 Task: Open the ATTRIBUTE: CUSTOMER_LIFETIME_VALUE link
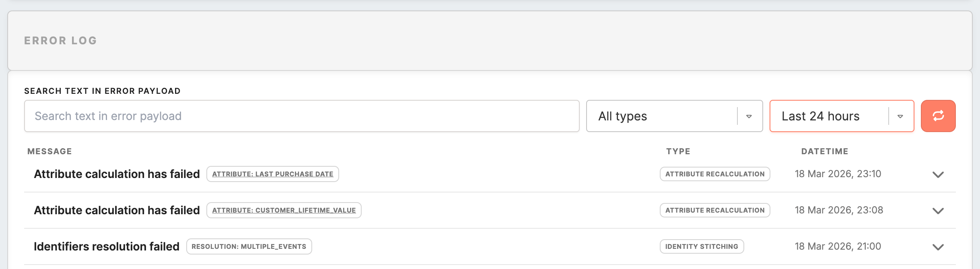tap(284, 210)
